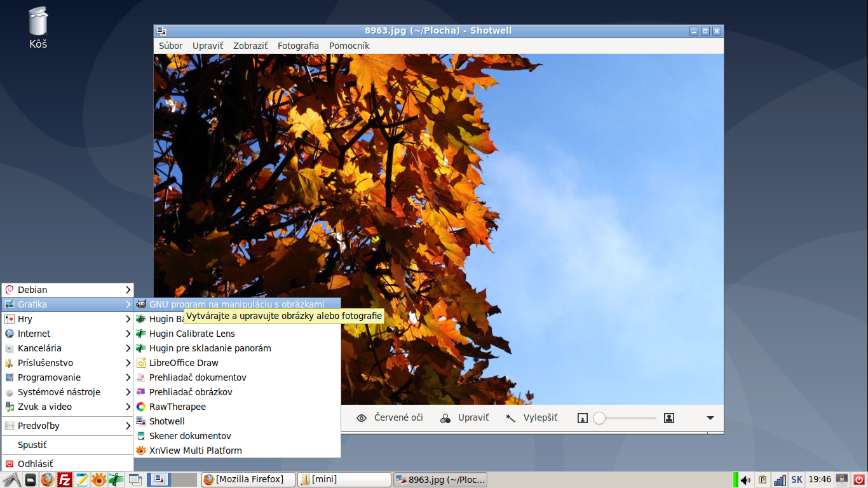Start Shotwell from the Grafika submenu
This screenshot has width=868, height=488.
[237, 421]
